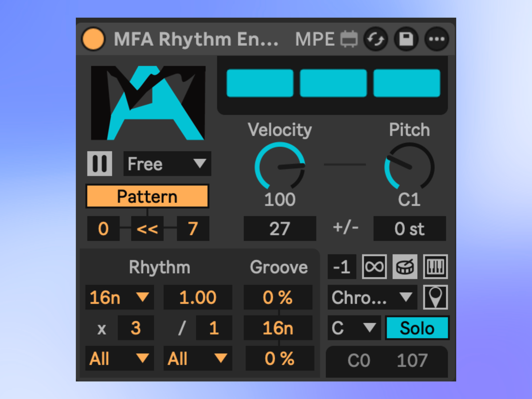532x399 pixels.
Task: Click the hot-swap preset circular arrows icon
Action: click(376, 39)
